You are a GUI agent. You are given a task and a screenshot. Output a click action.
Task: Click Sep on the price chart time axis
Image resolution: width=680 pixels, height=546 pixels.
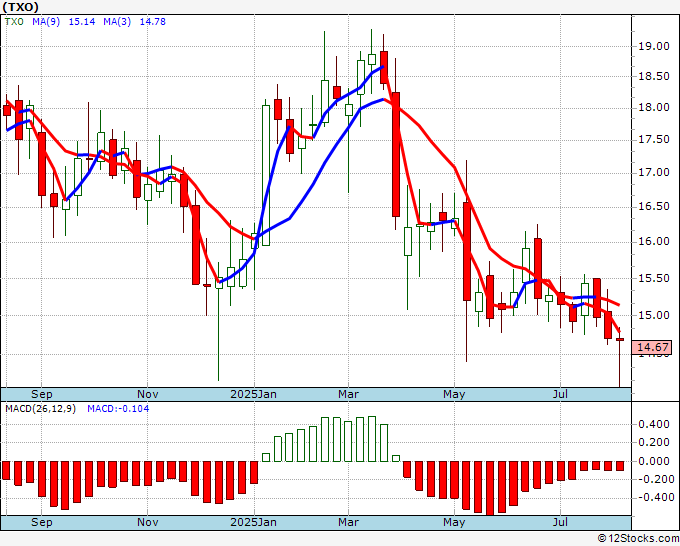(42, 394)
